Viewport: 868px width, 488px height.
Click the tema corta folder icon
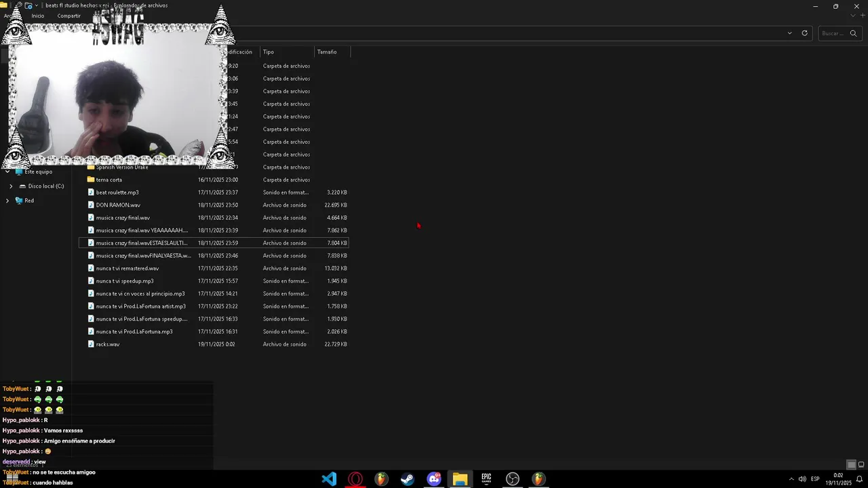pyautogui.click(x=91, y=180)
